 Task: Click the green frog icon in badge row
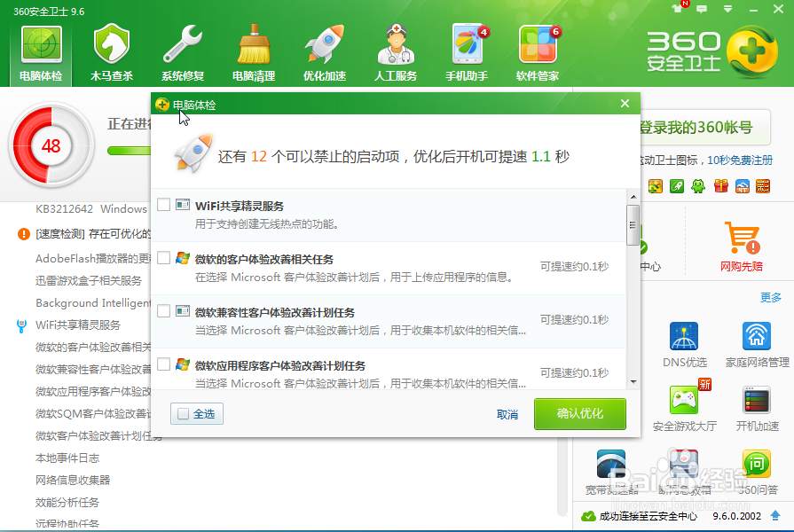[698, 186]
